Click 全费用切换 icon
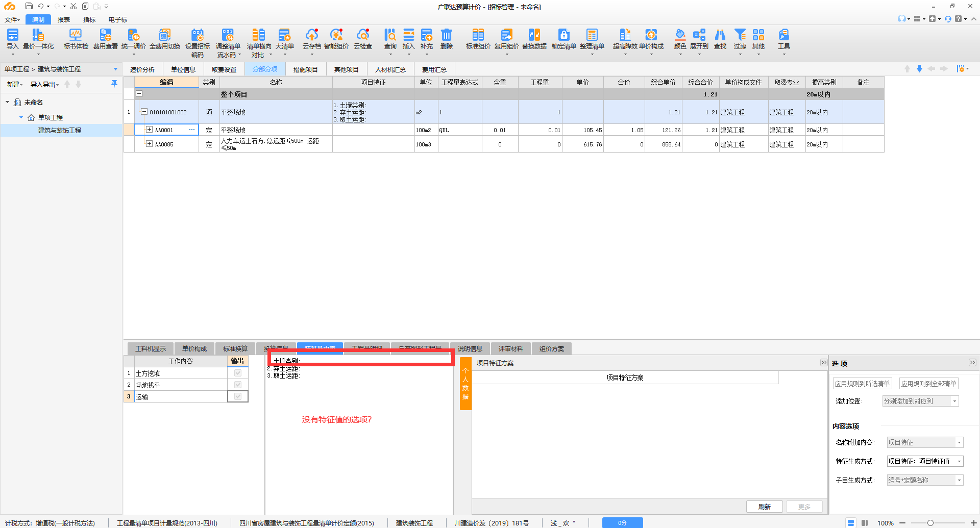The image size is (980, 528). click(164, 35)
